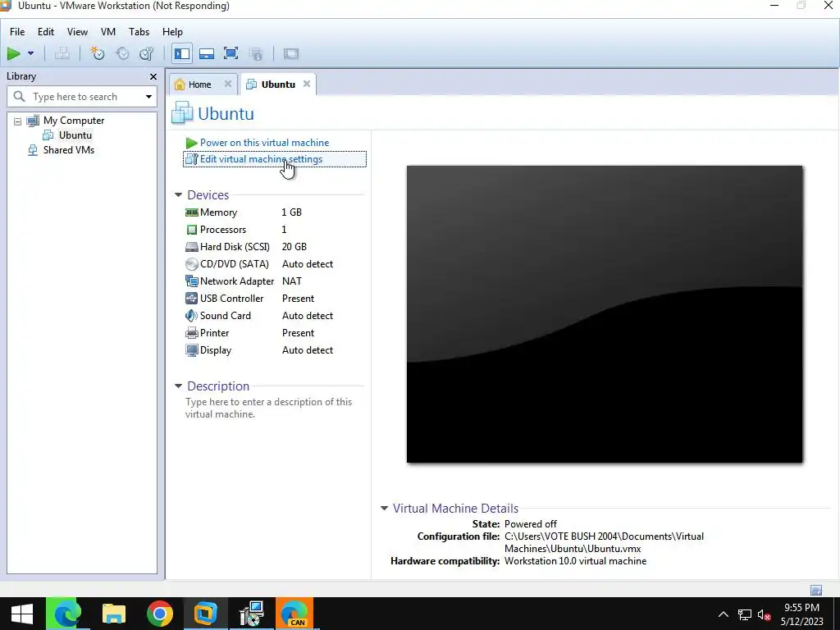
Task: Click the 1 GB memory value
Action: point(291,212)
